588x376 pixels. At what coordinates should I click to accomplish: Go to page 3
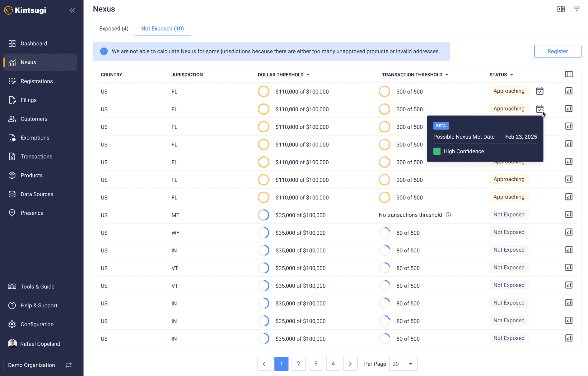[x=316, y=364]
